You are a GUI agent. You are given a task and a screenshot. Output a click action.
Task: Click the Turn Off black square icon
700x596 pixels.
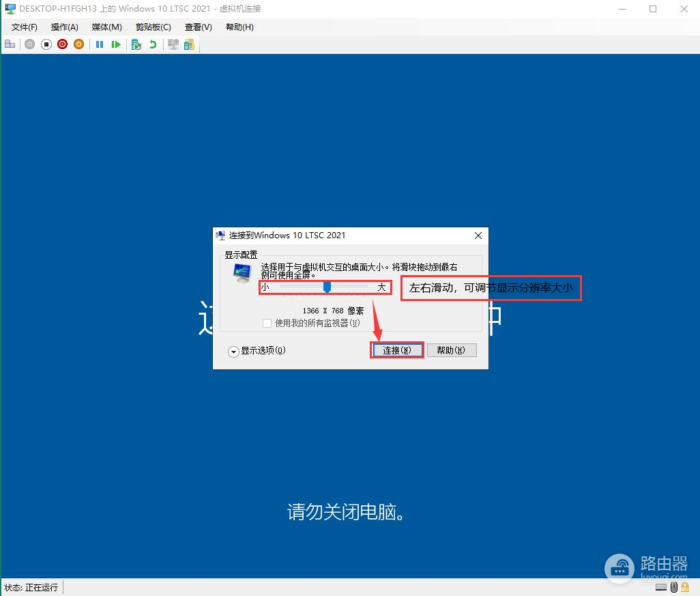(x=46, y=44)
